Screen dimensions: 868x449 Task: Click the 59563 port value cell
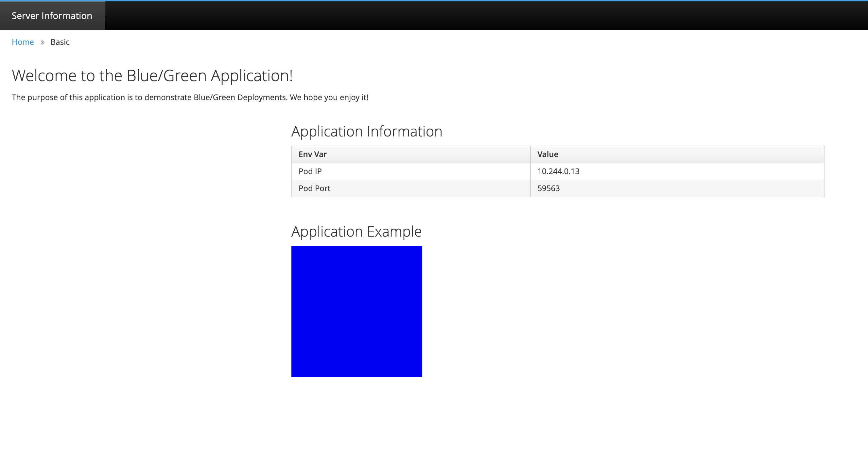(x=677, y=188)
